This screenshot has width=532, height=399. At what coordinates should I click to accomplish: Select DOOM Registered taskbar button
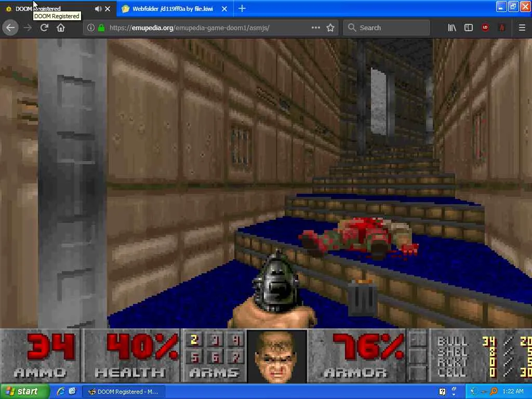[x=124, y=392]
